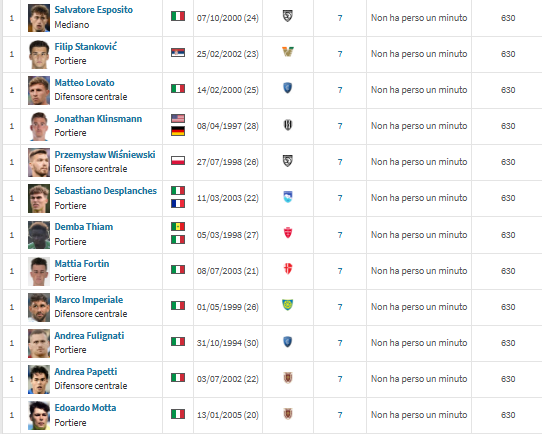Open Andrea Papetti player link
The width and height of the screenshot is (542, 434).
86,372
